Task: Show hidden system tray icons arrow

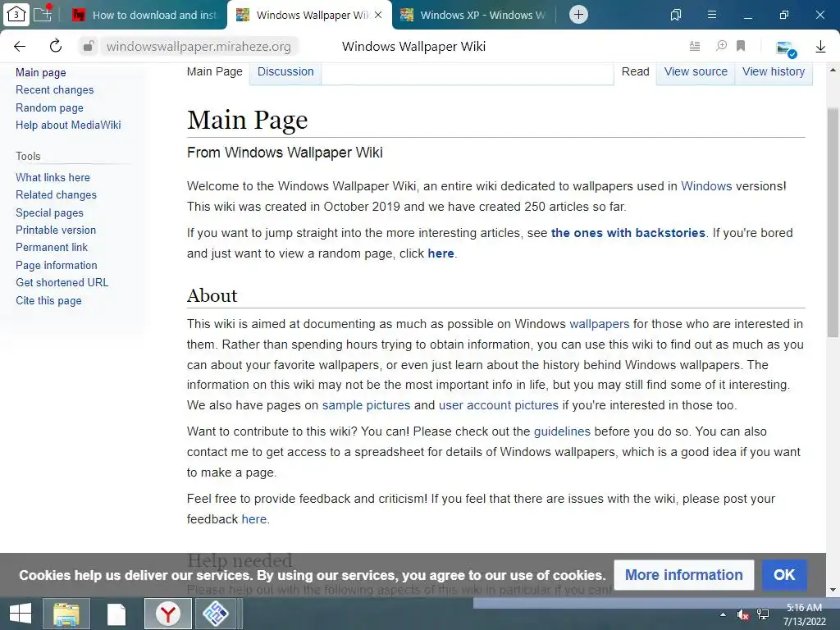Action: pos(723,614)
